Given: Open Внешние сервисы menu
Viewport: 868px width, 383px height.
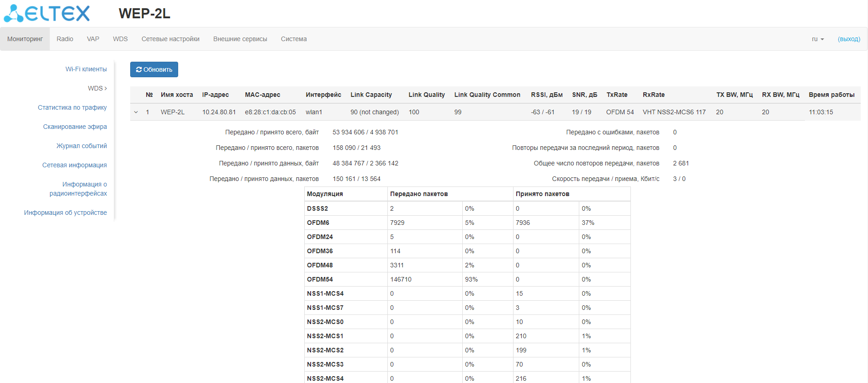Looking at the screenshot, I should click(240, 39).
